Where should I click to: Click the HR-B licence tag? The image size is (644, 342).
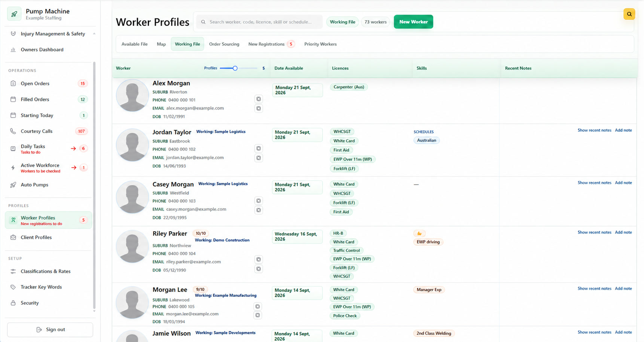pyautogui.click(x=338, y=233)
